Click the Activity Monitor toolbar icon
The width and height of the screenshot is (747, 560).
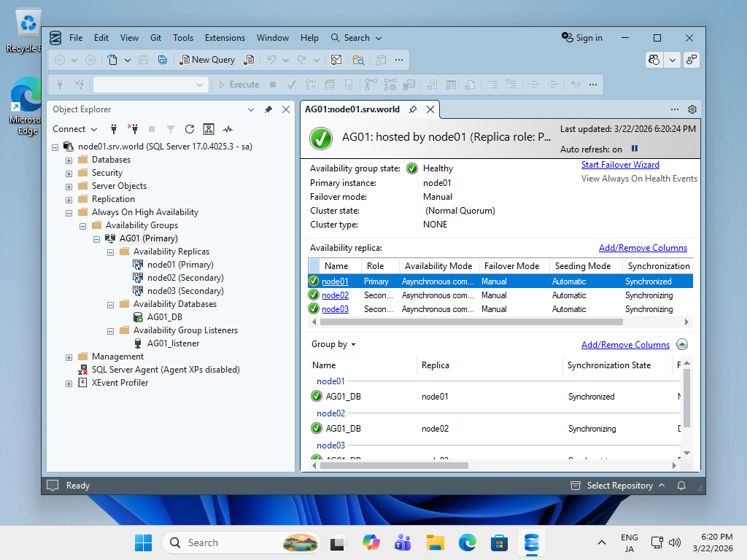pyautogui.click(x=336, y=60)
